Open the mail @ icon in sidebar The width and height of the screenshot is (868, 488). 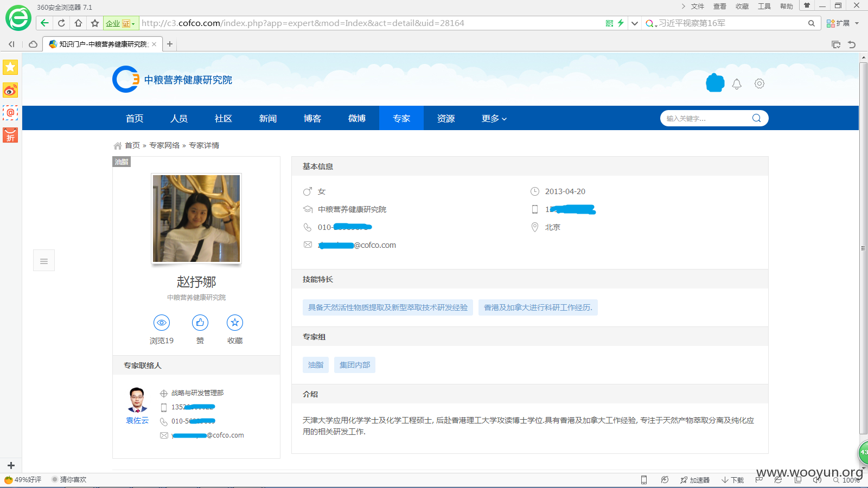(10, 113)
